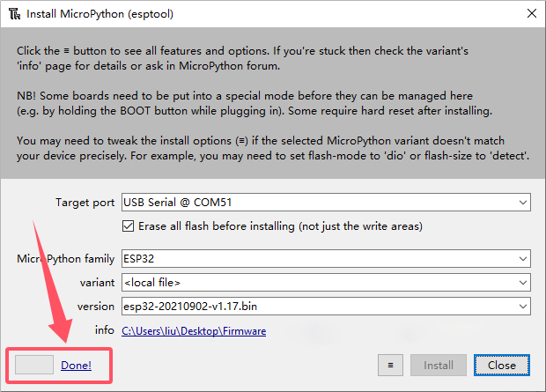This screenshot has width=546, height=392.
Task: Click the Done! link
Action: tap(76, 366)
